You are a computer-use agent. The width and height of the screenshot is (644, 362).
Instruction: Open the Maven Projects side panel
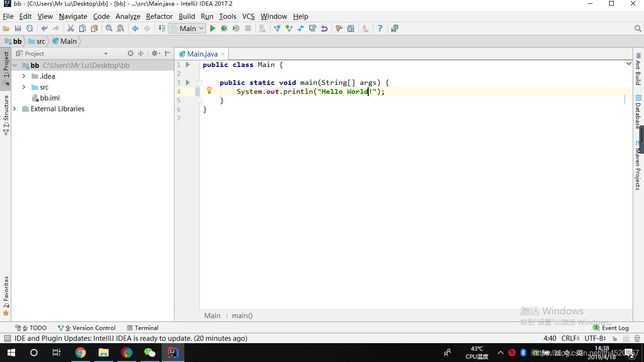638,165
